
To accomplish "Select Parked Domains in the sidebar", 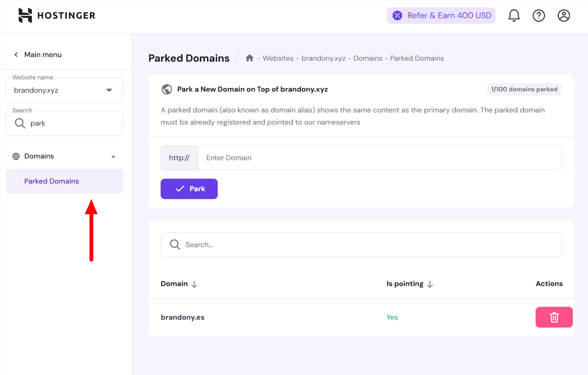I will click(51, 181).
